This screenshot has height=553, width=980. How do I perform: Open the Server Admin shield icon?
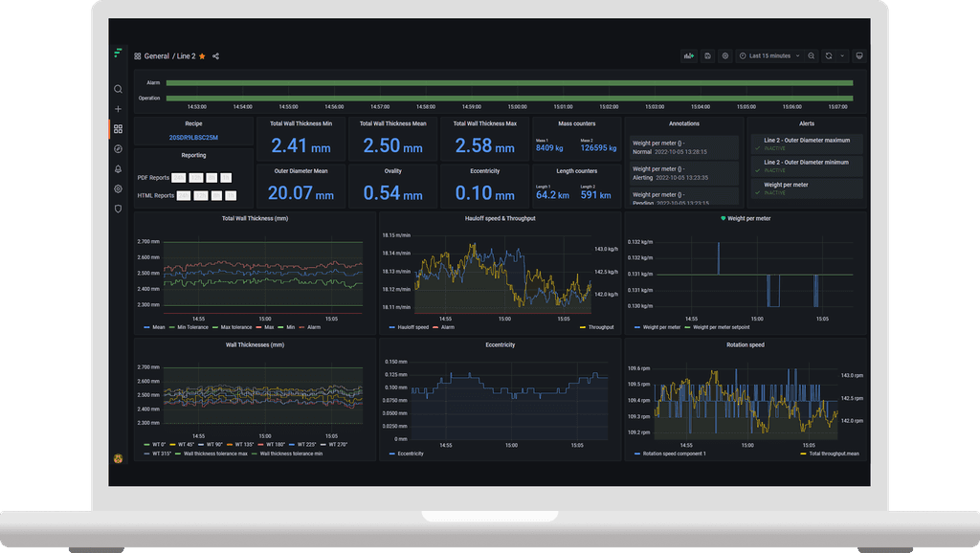point(118,209)
